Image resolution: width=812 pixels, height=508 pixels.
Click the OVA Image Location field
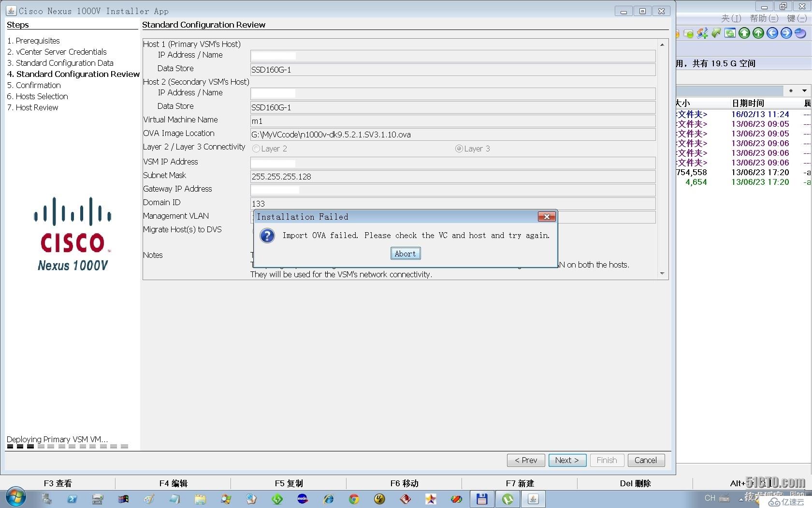[x=453, y=134]
